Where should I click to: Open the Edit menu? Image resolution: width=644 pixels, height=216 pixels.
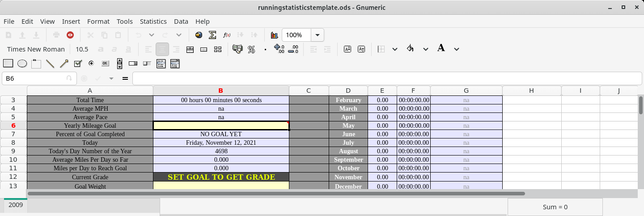pyautogui.click(x=27, y=22)
